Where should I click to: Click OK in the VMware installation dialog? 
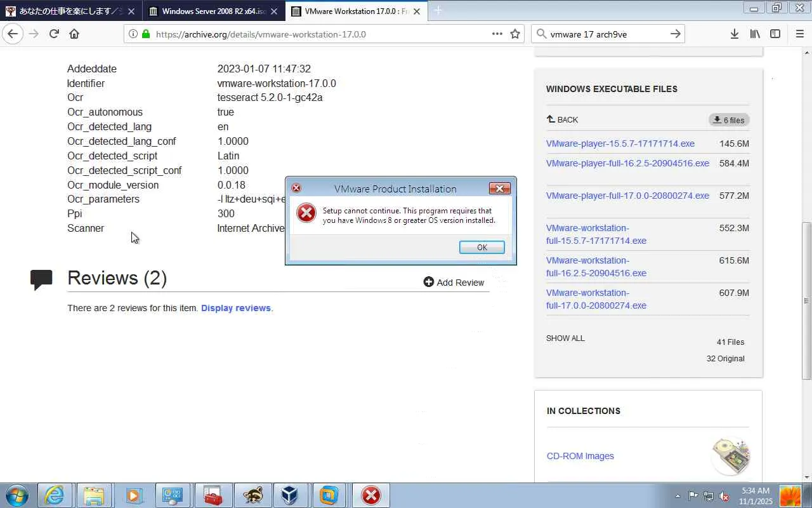[x=482, y=247]
